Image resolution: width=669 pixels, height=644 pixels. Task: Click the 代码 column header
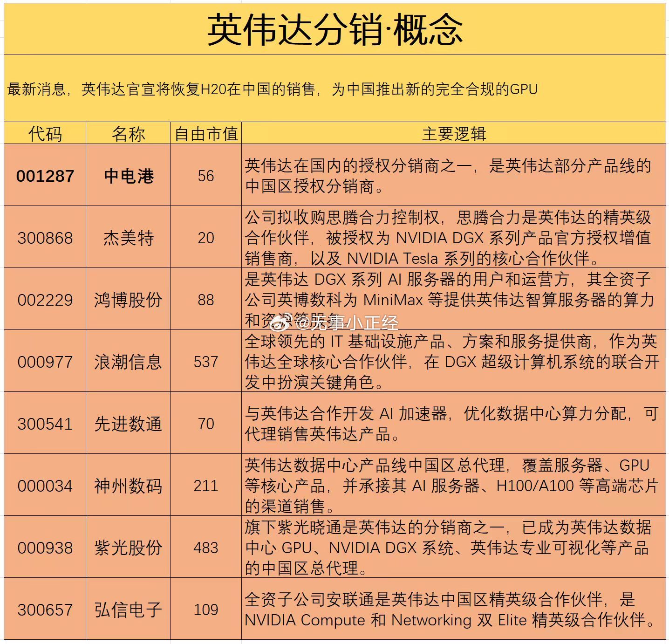(45, 134)
